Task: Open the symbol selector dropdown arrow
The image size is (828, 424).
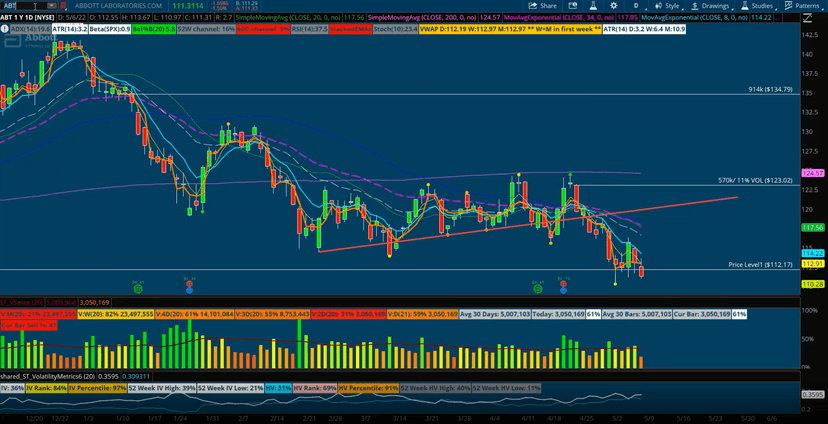Action: pyautogui.click(x=49, y=6)
